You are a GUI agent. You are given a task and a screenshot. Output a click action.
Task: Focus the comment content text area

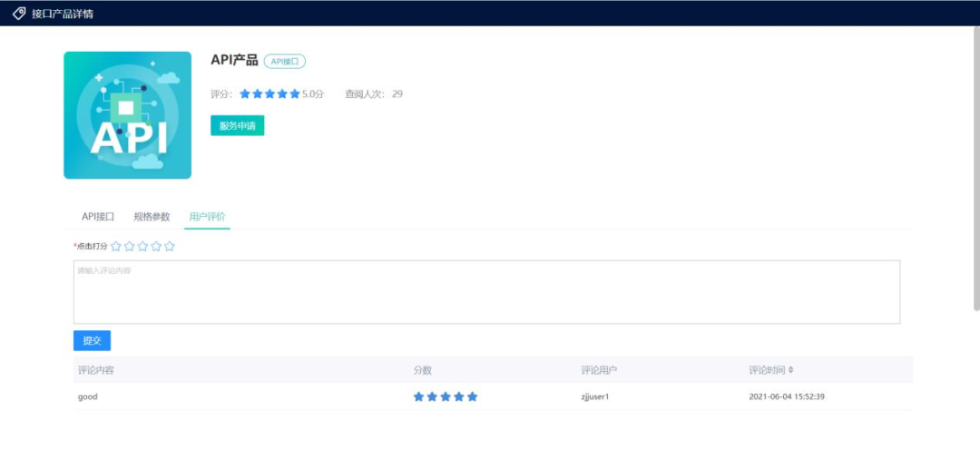(486, 292)
